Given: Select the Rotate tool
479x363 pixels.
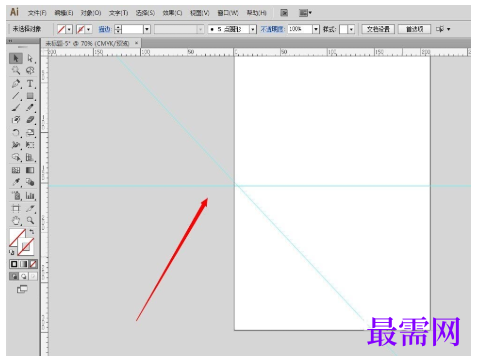Looking at the screenshot, I should pyautogui.click(x=16, y=132).
